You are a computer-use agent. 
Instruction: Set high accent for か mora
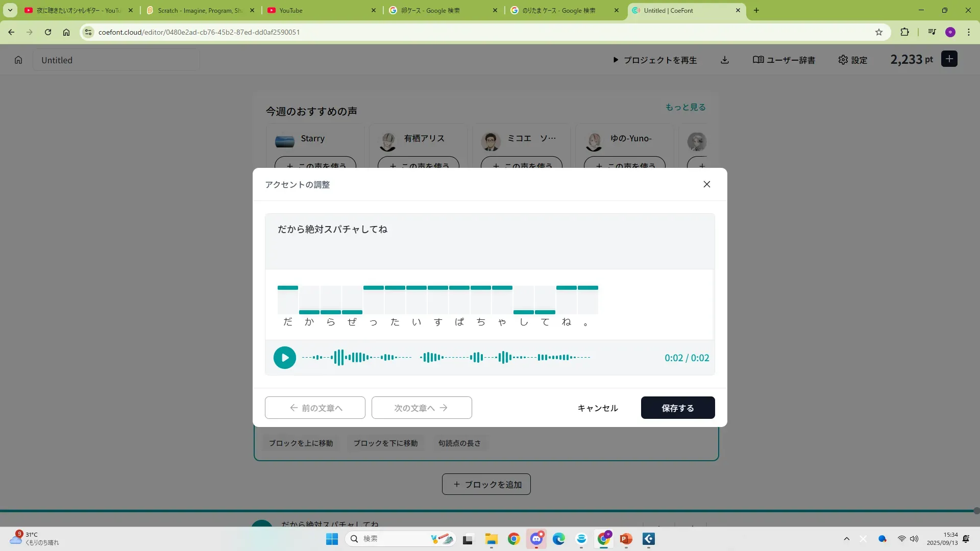click(x=309, y=288)
